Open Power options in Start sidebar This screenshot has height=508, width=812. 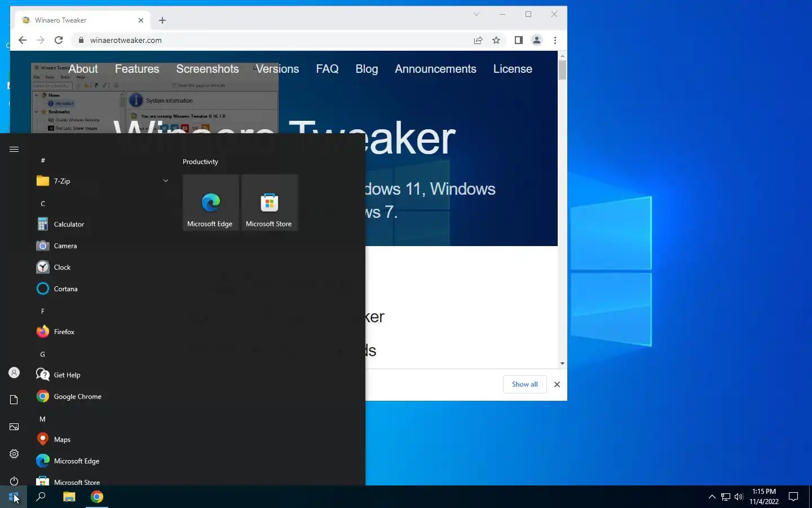(x=14, y=481)
